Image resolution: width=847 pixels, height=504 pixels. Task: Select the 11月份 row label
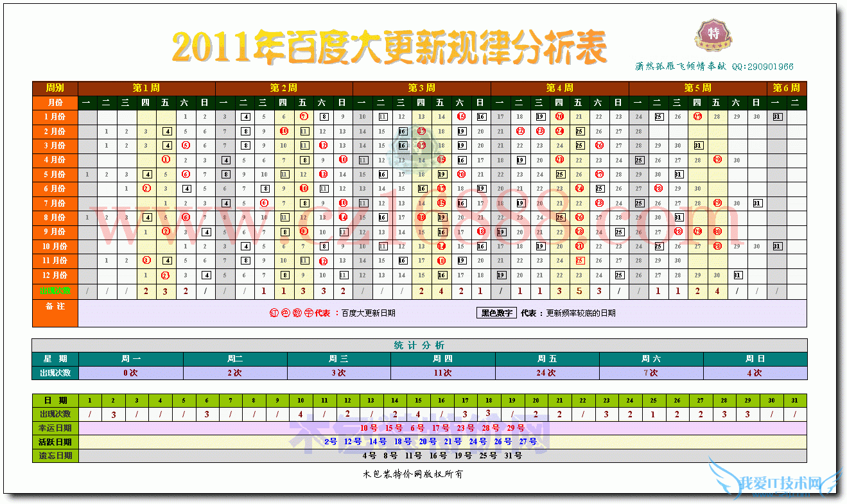(x=55, y=261)
